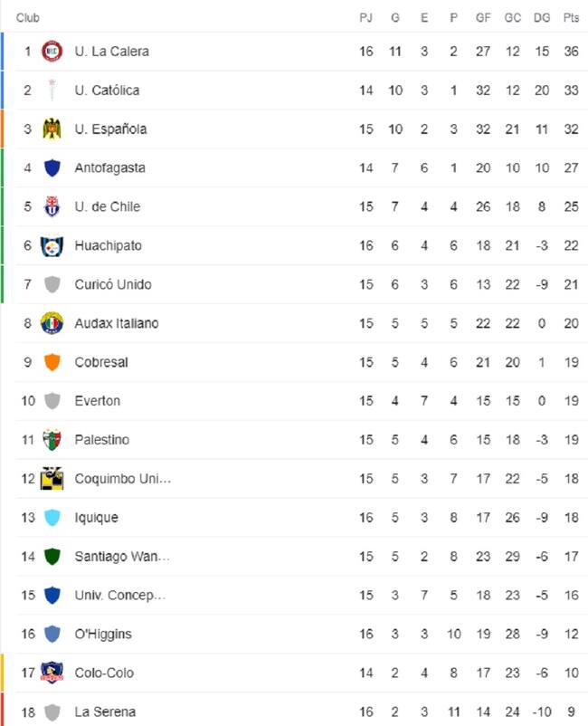
Task: Click the Coquimbo Unido club crest
Action: pyautogui.click(x=52, y=478)
